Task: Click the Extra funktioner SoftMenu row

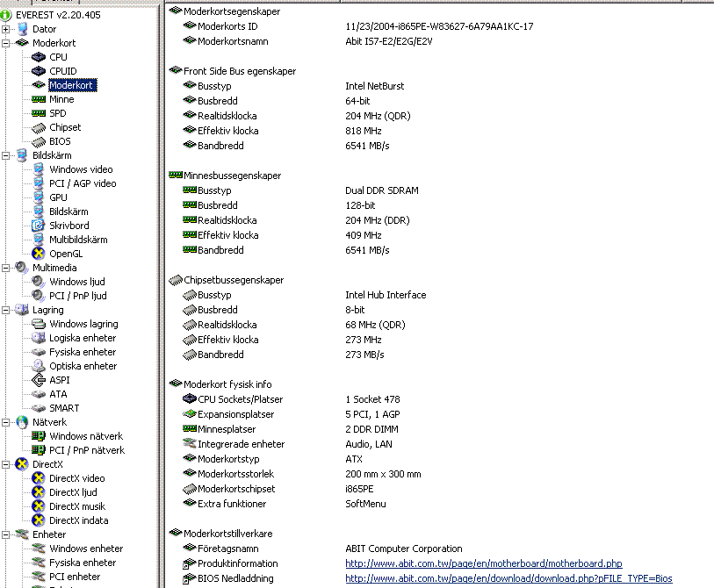Action: (285, 504)
